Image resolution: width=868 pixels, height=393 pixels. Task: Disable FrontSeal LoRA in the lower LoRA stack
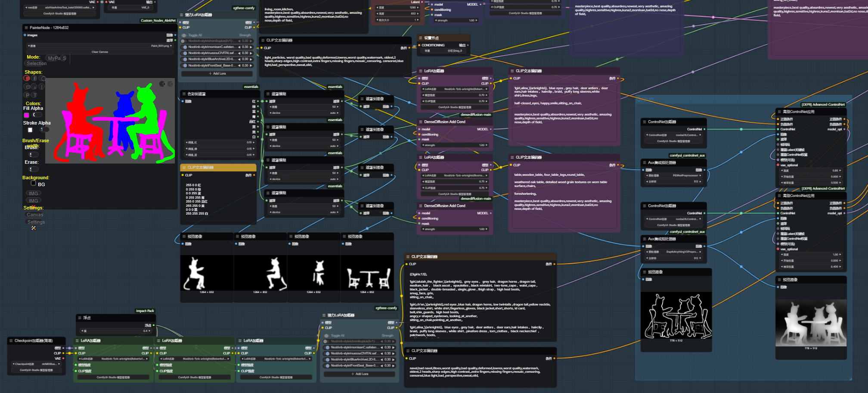tap(327, 365)
